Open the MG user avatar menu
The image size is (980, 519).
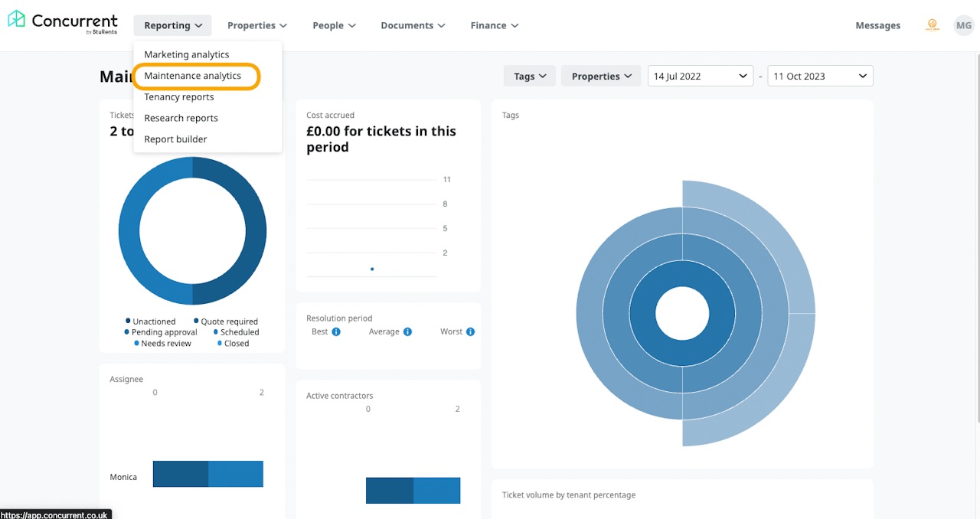[963, 25]
